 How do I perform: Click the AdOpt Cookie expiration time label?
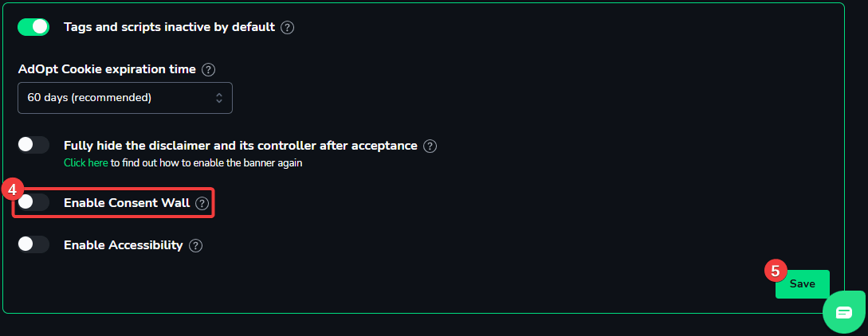107,69
